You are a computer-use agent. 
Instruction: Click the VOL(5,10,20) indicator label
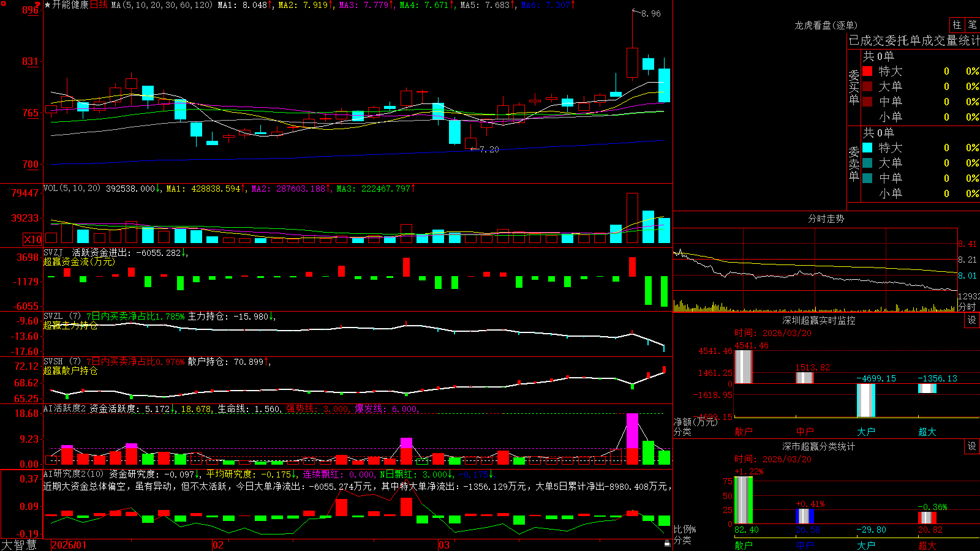[x=72, y=188]
